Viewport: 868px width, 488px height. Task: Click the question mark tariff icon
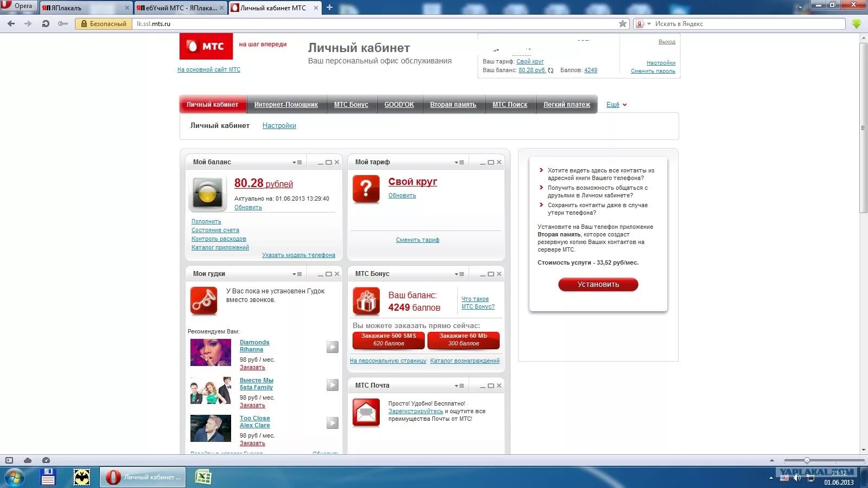point(366,189)
